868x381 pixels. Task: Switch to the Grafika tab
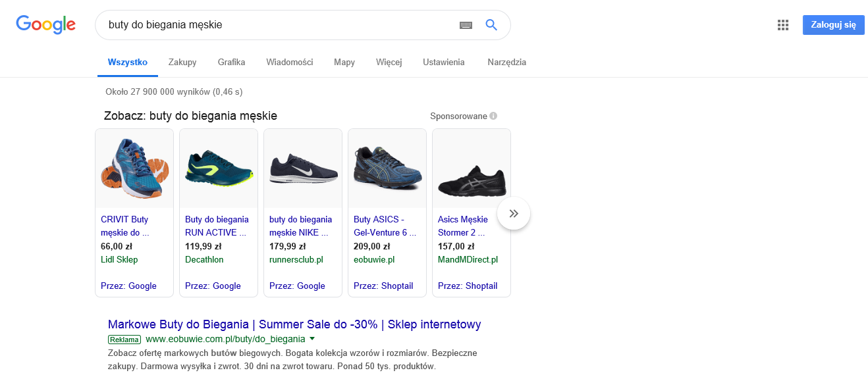(231, 62)
